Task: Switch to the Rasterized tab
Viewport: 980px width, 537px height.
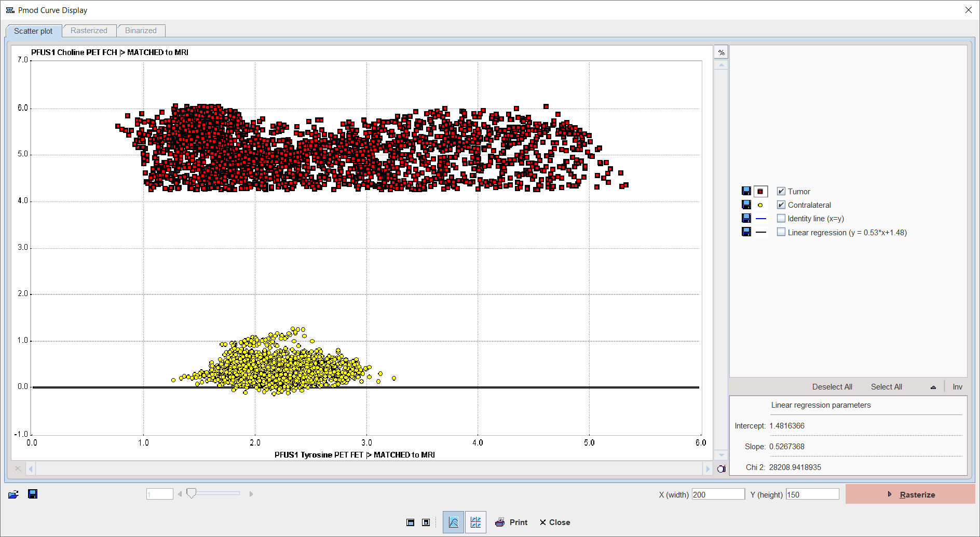Action: (89, 31)
